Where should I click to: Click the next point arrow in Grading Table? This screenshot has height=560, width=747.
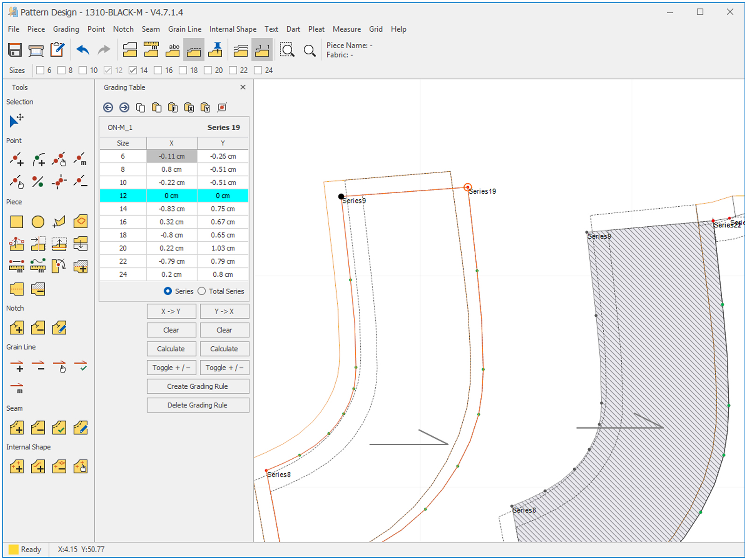point(124,108)
